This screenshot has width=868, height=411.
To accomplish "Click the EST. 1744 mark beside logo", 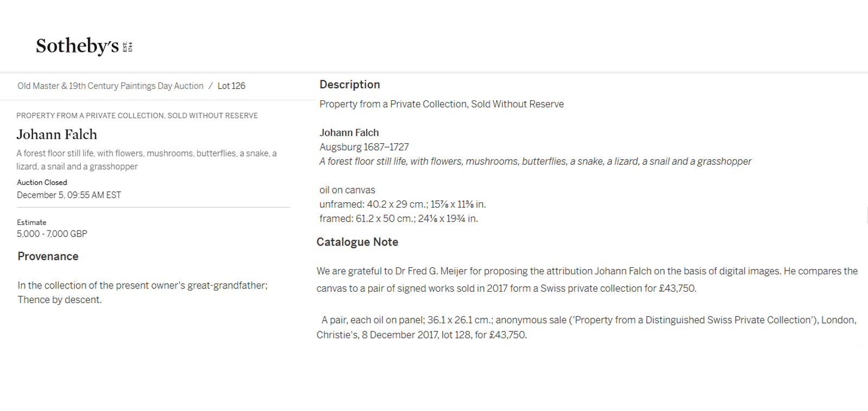I will pyautogui.click(x=128, y=47).
